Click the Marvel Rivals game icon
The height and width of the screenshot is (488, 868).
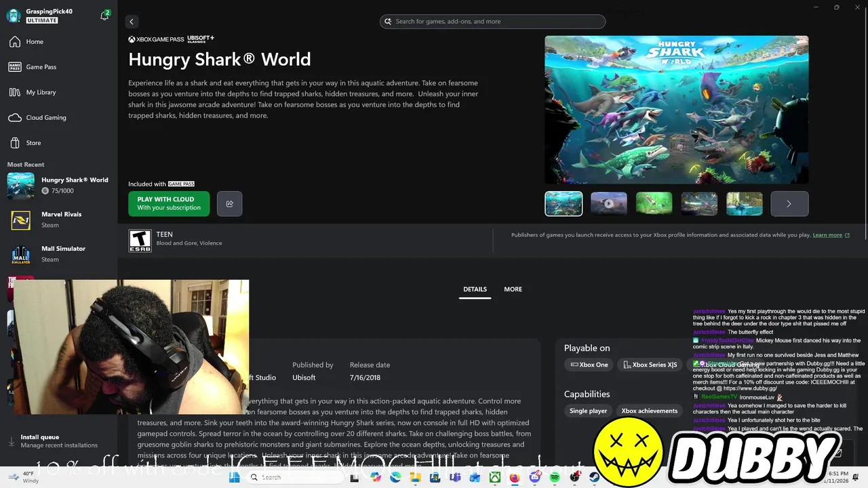[20, 220]
